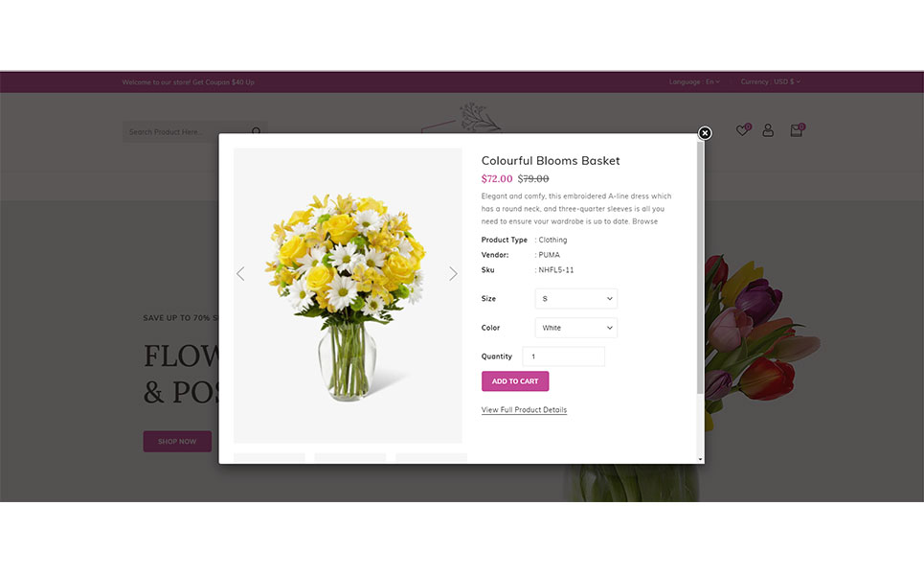Viewport: 924px width, 575px height.
Task: Open the shopping cart icon
Action: pos(797,130)
